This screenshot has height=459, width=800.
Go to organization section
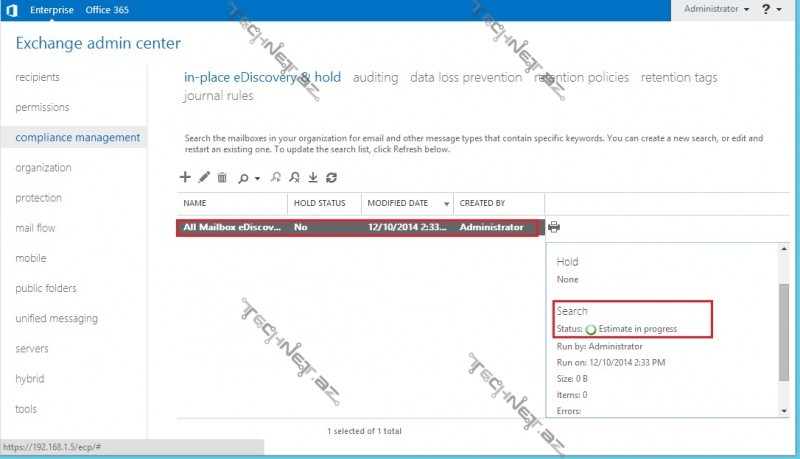[x=43, y=167]
